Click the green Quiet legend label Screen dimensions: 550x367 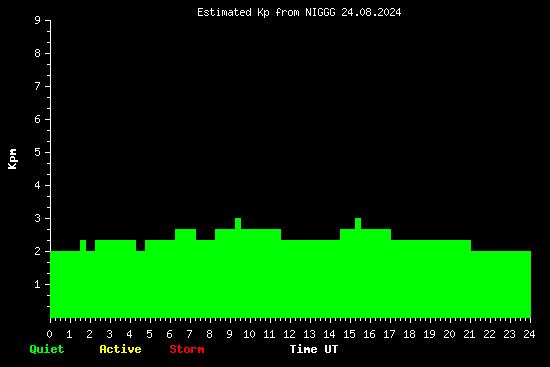[47, 349]
